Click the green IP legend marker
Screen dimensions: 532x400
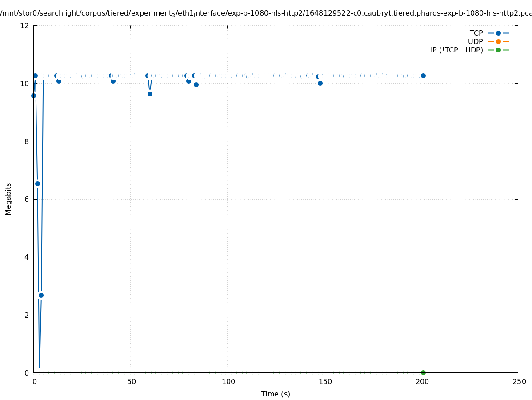pyautogui.click(x=498, y=50)
